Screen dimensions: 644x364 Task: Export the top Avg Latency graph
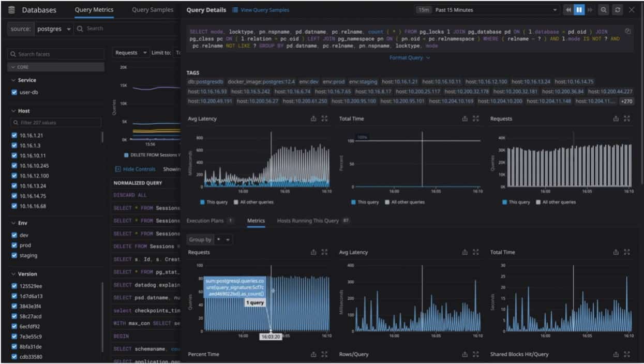(x=313, y=119)
